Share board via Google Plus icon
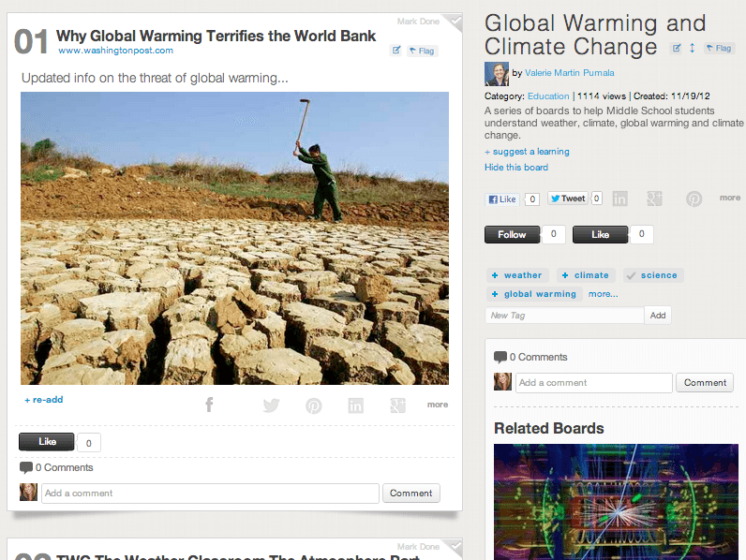The width and height of the screenshot is (746, 560). point(655,199)
